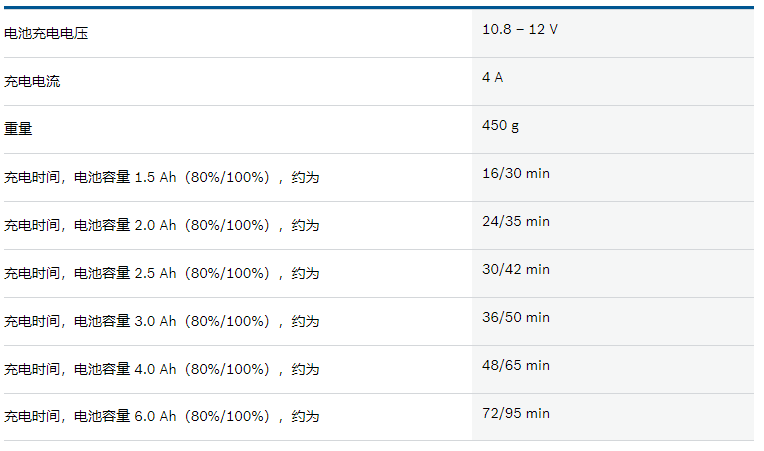
Task: Select the 30/42 min value
Action: (516, 269)
